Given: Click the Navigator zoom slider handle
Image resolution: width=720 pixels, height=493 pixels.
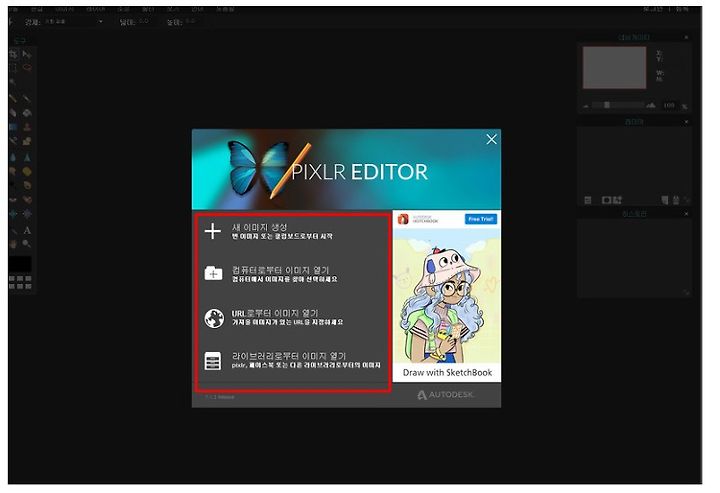Looking at the screenshot, I should [607, 105].
